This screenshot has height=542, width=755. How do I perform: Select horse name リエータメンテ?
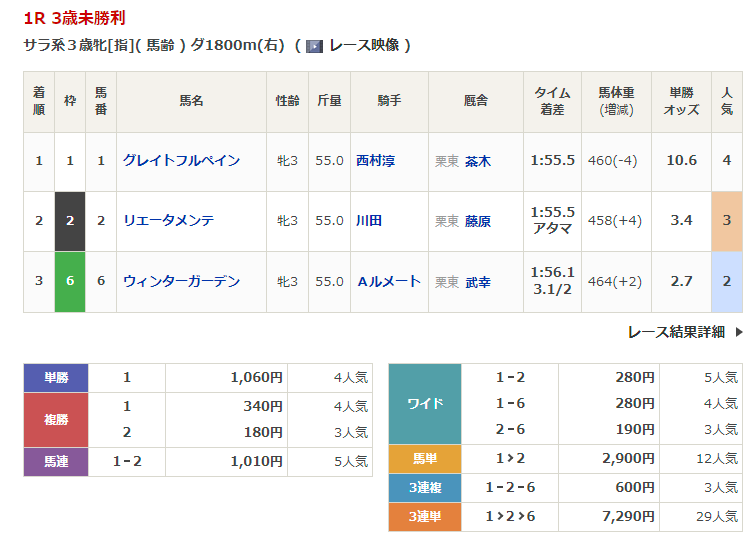[168, 221]
